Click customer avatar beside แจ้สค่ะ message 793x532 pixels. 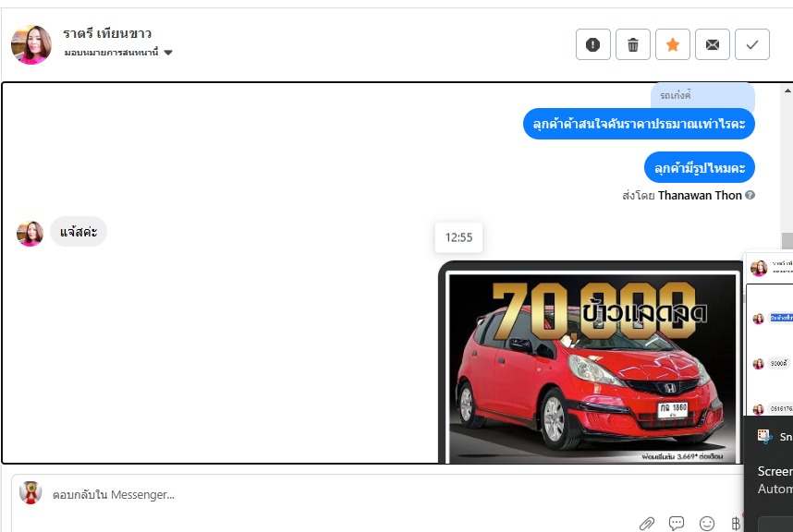pyautogui.click(x=30, y=234)
